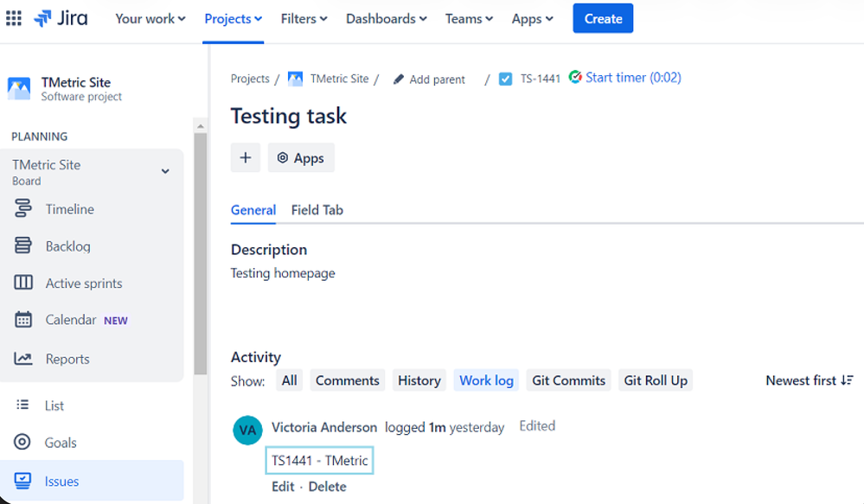Screen dimensions: 864x504
Task: Open Issues in the sidebar
Action: pyautogui.click(x=92, y=481)
